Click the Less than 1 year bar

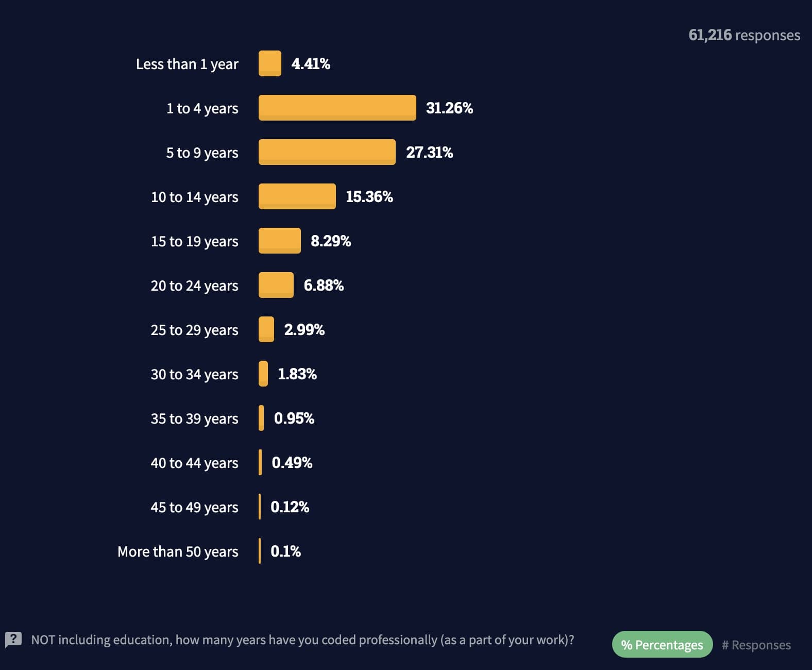pyautogui.click(x=269, y=63)
